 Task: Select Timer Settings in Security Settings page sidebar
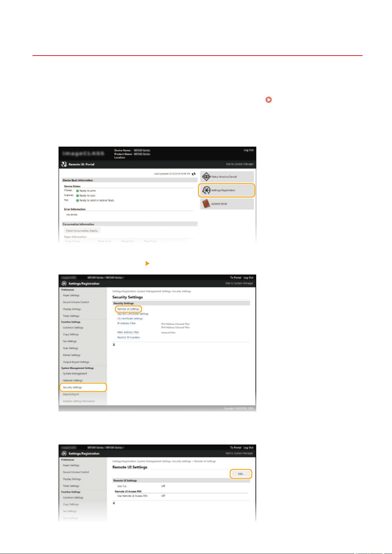pyautogui.click(x=71, y=316)
